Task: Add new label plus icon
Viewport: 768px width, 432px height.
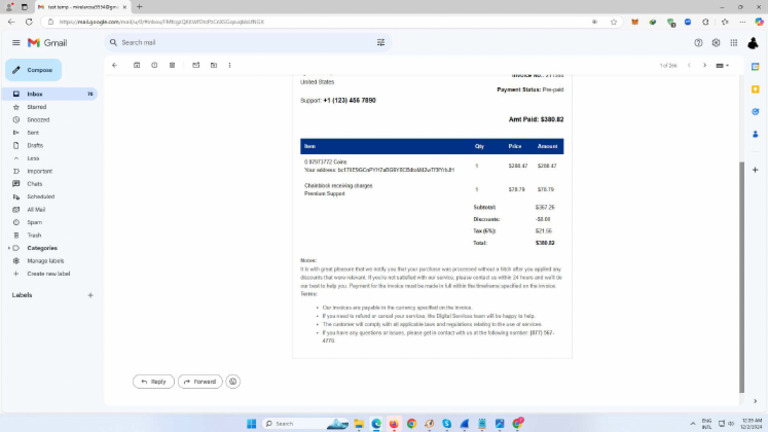Action: [90, 295]
